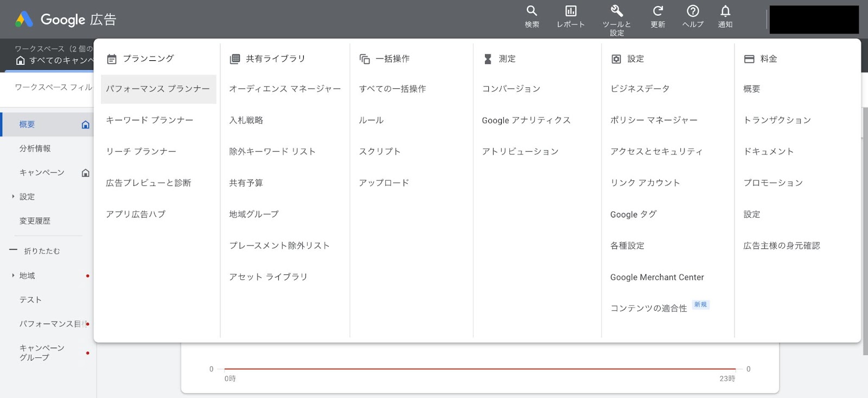
Task: Click the ツールと設定 wrench icon
Action: coord(617,11)
